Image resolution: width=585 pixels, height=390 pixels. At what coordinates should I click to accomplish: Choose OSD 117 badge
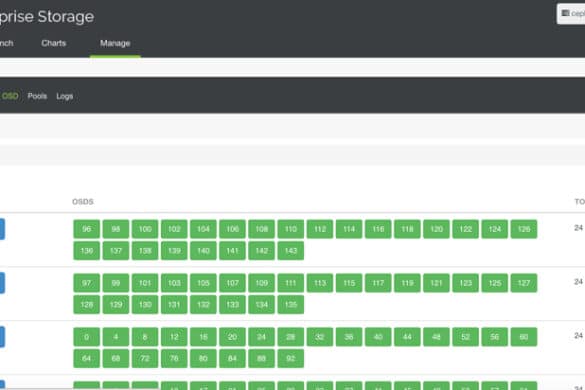(378, 283)
